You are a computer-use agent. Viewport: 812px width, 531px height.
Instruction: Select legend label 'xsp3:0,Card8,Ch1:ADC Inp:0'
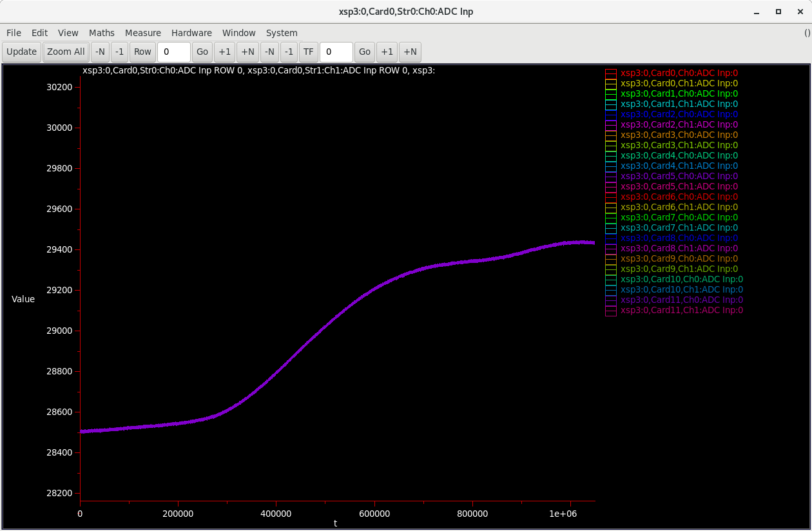click(x=679, y=249)
